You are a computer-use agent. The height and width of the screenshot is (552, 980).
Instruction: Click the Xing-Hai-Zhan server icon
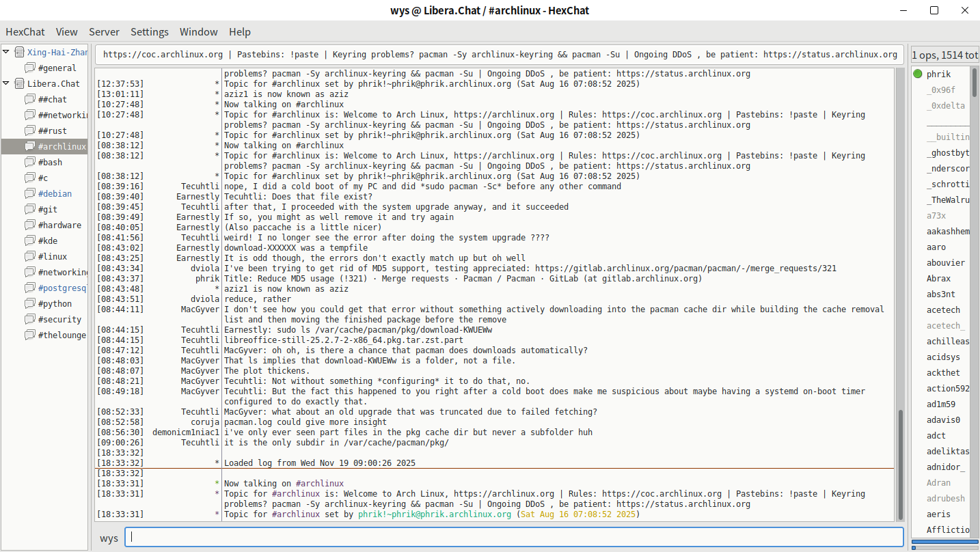(19, 53)
